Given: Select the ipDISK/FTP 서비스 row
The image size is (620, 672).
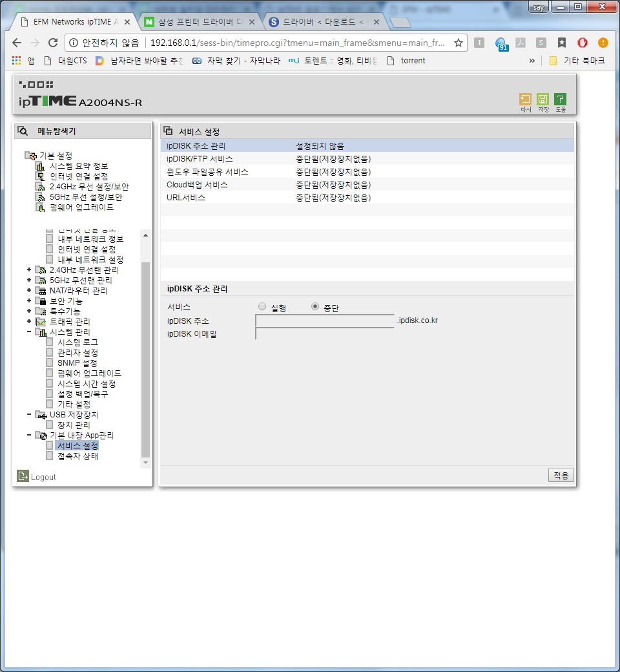Looking at the screenshot, I should point(367,158).
